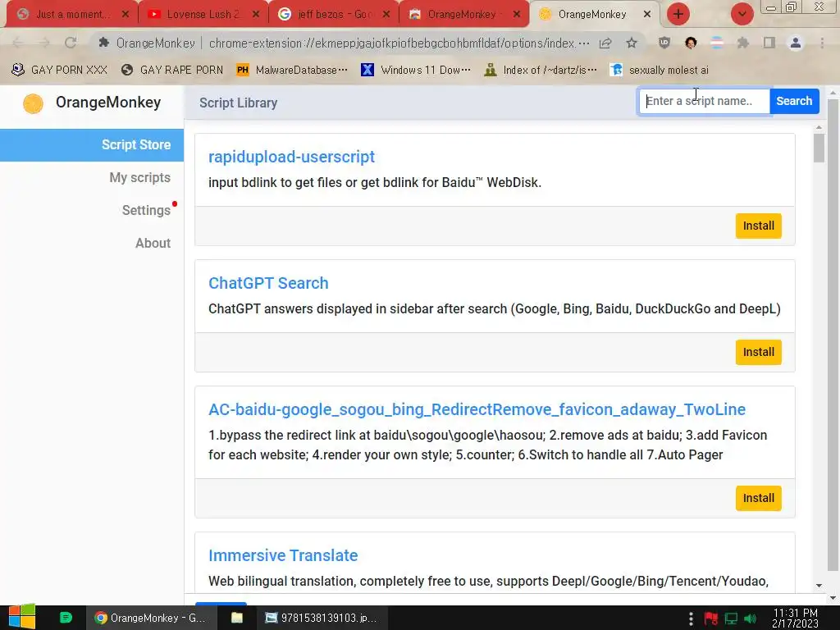Toggle the browser side panel icon
The image size is (840, 630).
click(769, 43)
